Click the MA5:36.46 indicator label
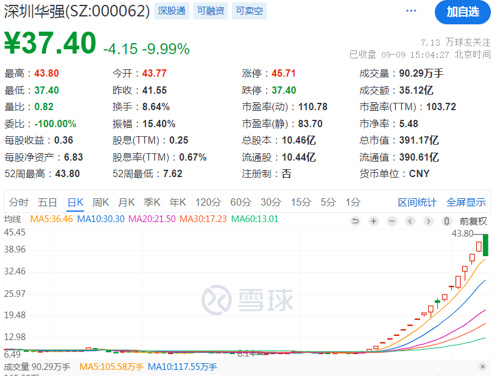The image size is (500, 376). [x=51, y=219]
